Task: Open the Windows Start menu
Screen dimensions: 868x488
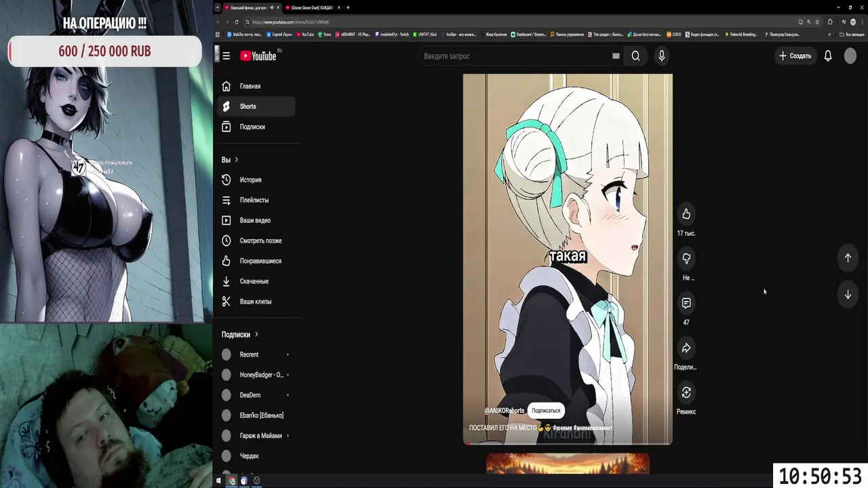Action: click(218, 481)
